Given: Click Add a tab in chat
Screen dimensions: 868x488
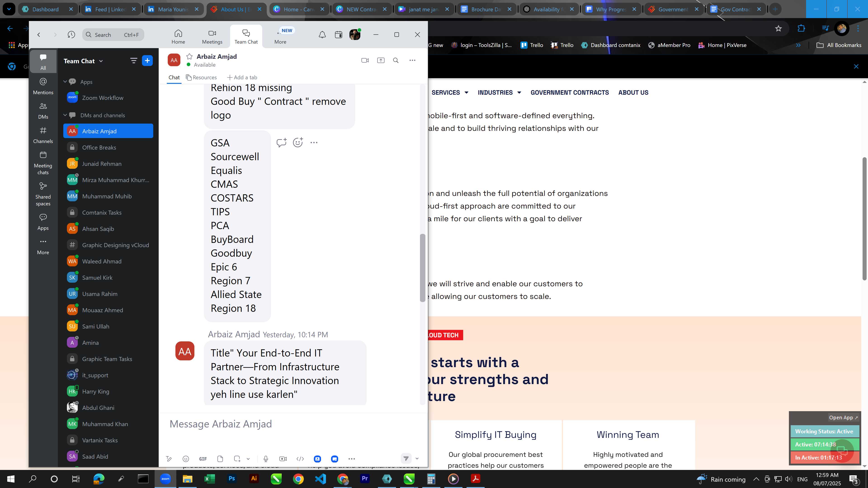Looking at the screenshot, I should click(x=242, y=77).
